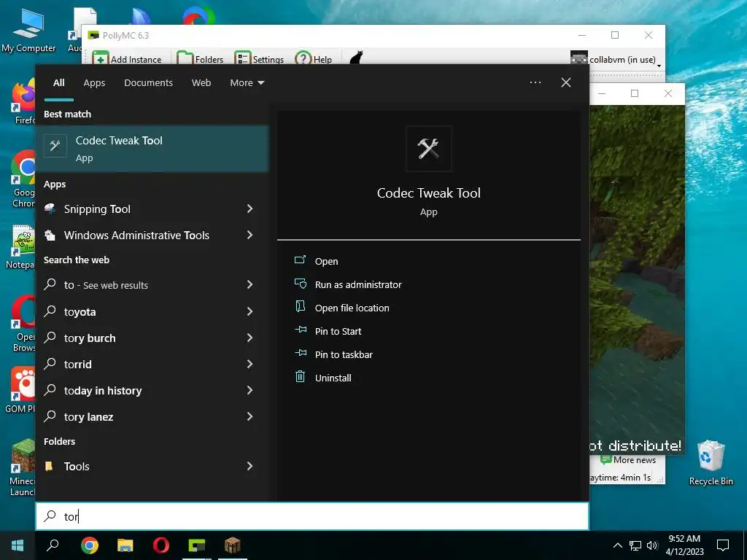This screenshot has width=747, height=560.
Task: Expand Snipping Tool result chevron
Action: (249, 209)
